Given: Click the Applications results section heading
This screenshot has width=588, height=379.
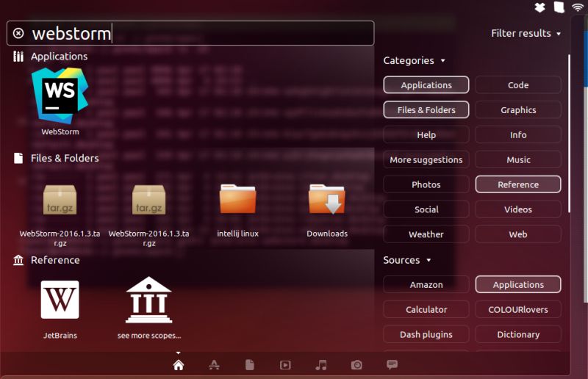Looking at the screenshot, I should pyautogui.click(x=60, y=57).
